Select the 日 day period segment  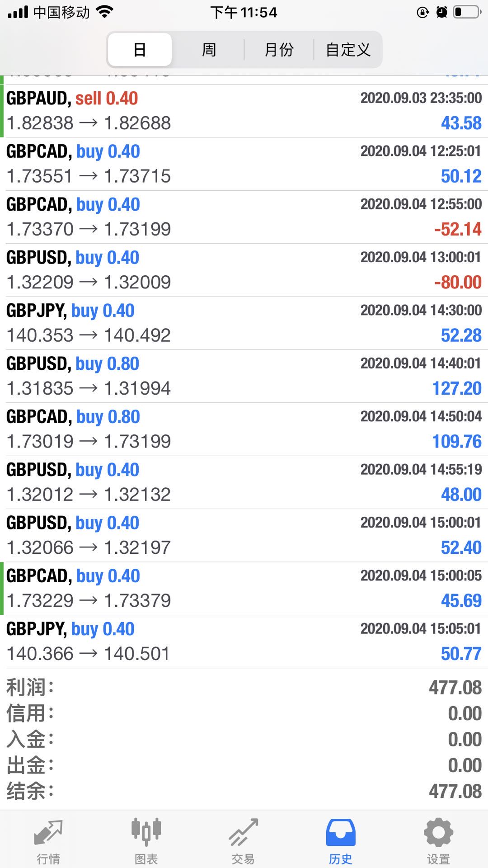click(x=140, y=49)
